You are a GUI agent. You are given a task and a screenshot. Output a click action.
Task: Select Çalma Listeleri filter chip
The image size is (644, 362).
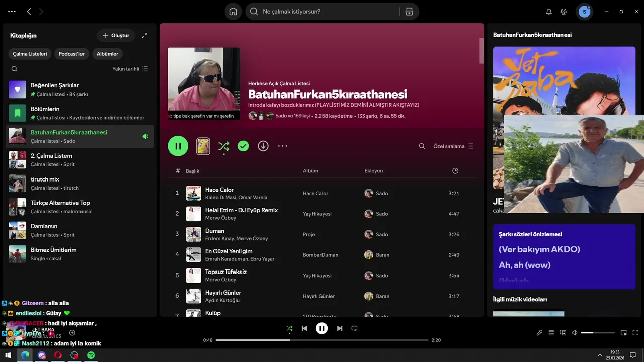tap(30, 54)
